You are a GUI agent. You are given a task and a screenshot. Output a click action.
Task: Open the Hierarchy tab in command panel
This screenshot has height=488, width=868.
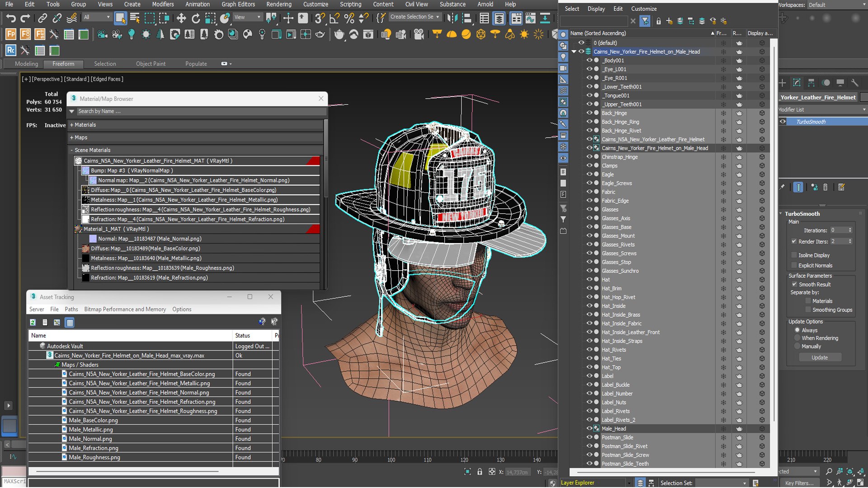click(811, 83)
